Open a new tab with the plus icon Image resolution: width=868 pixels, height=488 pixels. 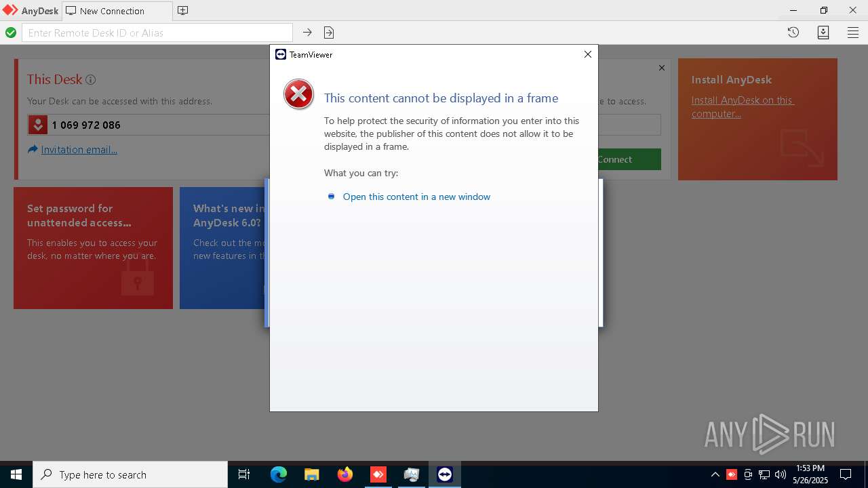point(182,10)
